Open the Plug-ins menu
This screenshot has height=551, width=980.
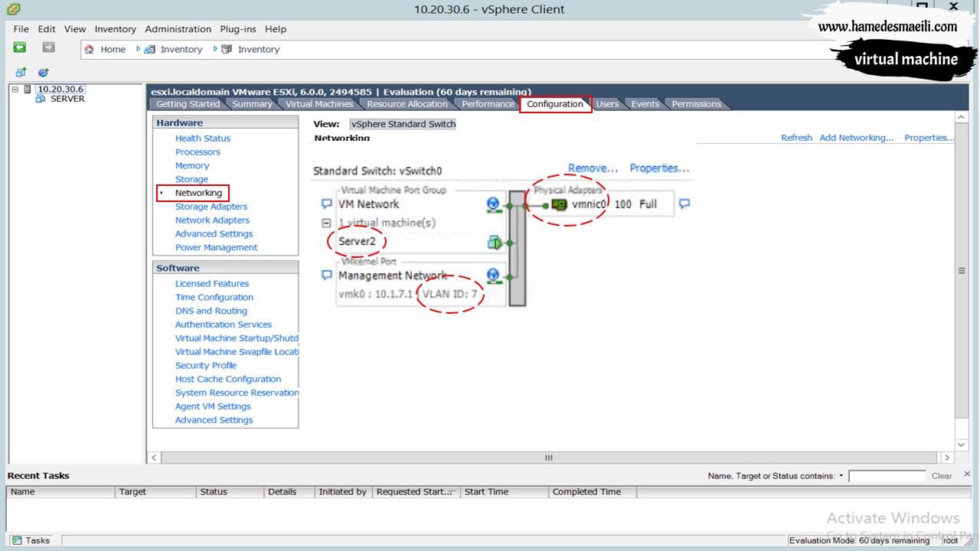click(x=238, y=29)
